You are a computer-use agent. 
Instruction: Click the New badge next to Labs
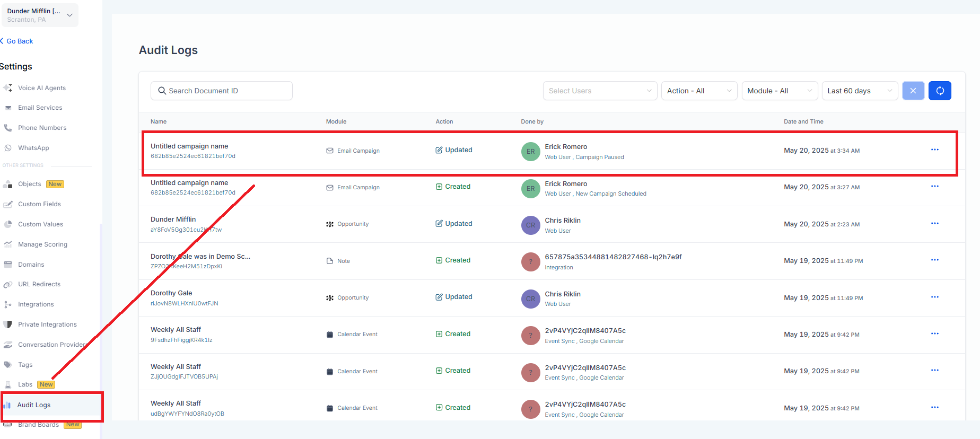tap(46, 384)
